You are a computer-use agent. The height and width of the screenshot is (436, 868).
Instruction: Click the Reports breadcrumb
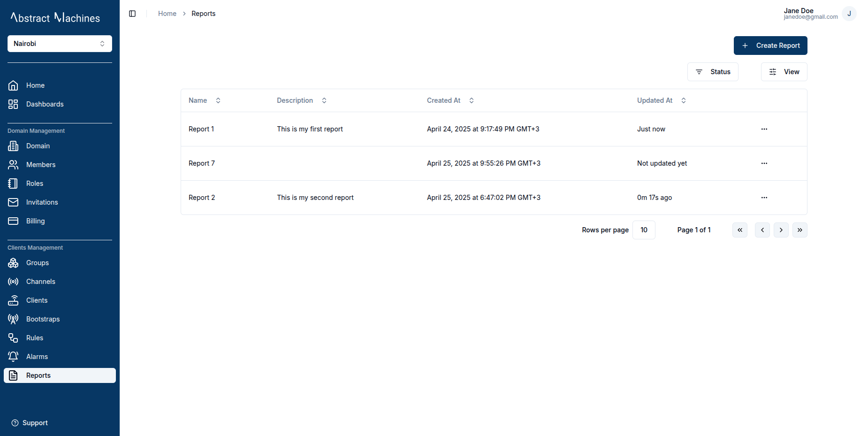pos(204,14)
